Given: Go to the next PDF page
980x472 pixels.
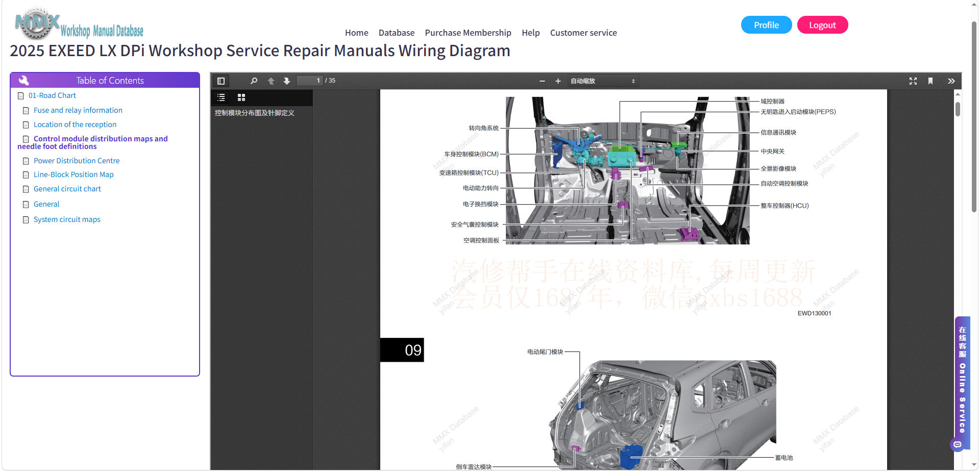Looking at the screenshot, I should tap(287, 81).
